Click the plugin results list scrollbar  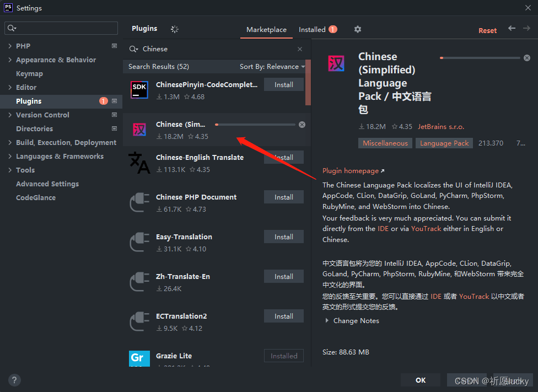tap(308, 82)
